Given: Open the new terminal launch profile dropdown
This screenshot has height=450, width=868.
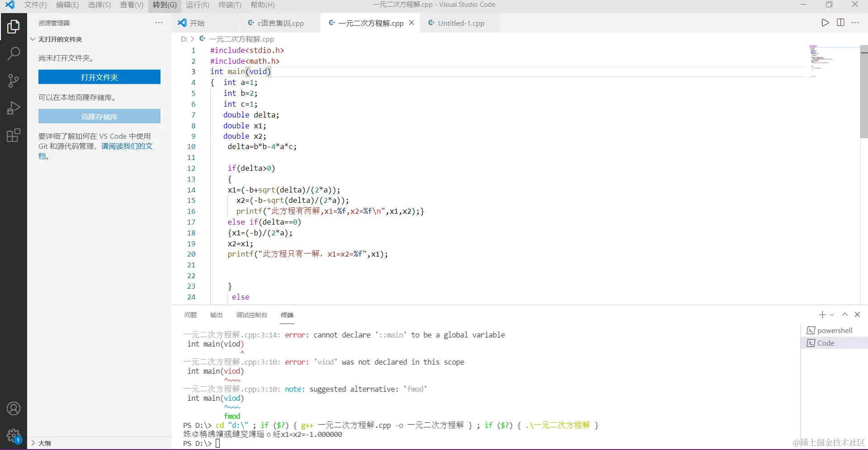Looking at the screenshot, I should click(832, 315).
